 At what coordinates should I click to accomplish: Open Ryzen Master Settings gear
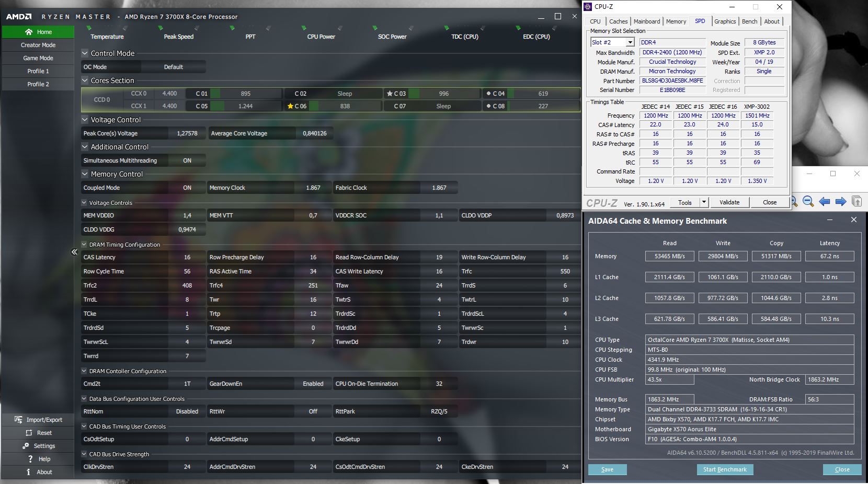point(26,446)
